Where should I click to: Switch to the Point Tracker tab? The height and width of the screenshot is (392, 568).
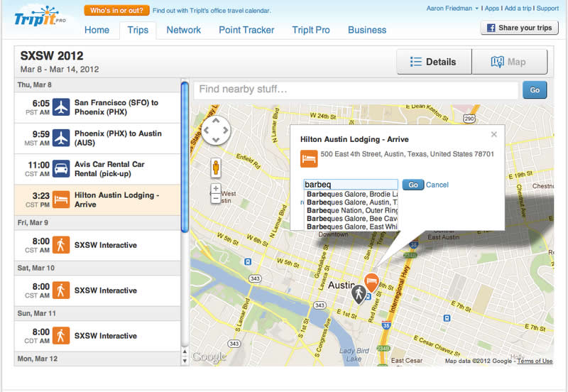(246, 30)
